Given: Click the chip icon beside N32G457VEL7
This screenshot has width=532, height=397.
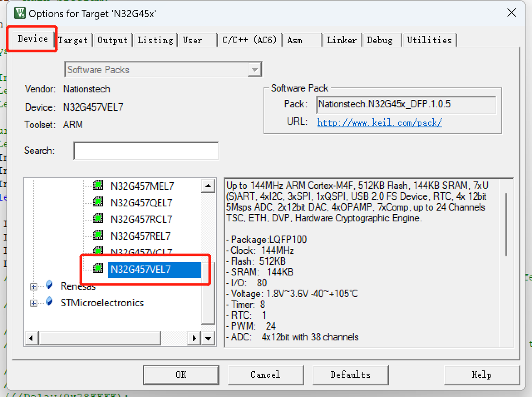Looking at the screenshot, I should click(98, 268).
